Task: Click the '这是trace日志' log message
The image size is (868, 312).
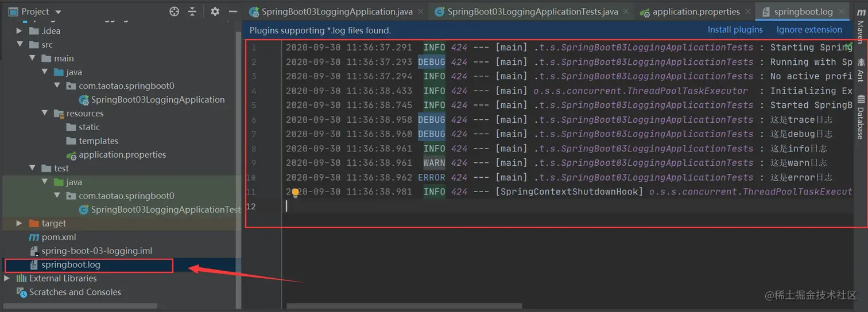Action: click(801, 120)
